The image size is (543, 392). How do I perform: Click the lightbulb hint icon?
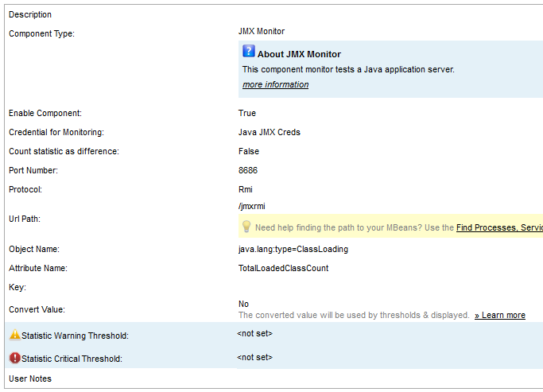(x=246, y=227)
